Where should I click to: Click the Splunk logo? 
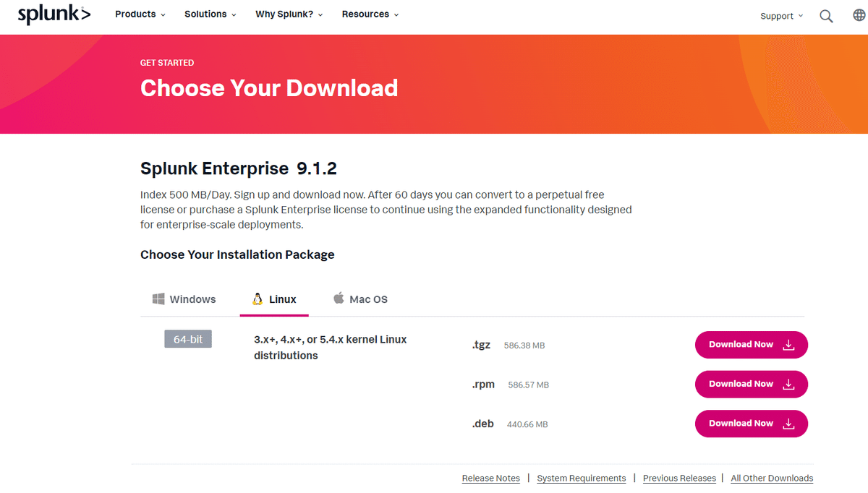click(54, 14)
